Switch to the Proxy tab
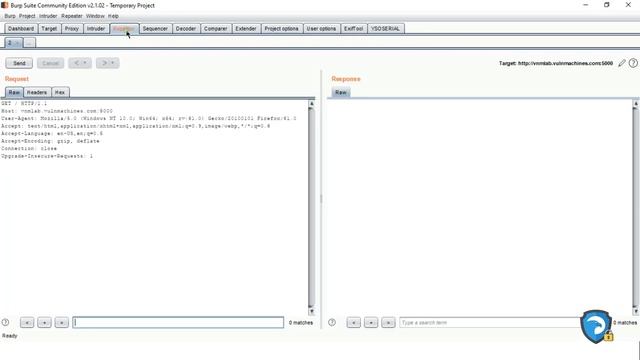This screenshot has height=360, width=640. [72, 29]
